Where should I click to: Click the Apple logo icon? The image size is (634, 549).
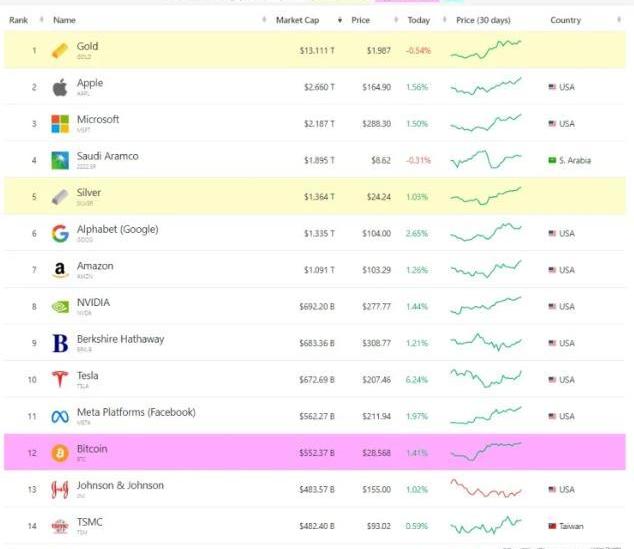tap(60, 87)
